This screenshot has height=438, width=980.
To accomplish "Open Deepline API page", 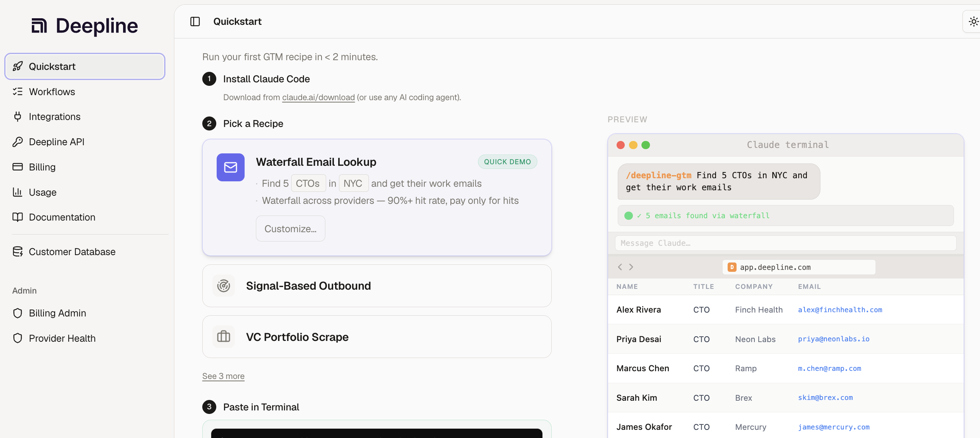I will click(x=85, y=142).
